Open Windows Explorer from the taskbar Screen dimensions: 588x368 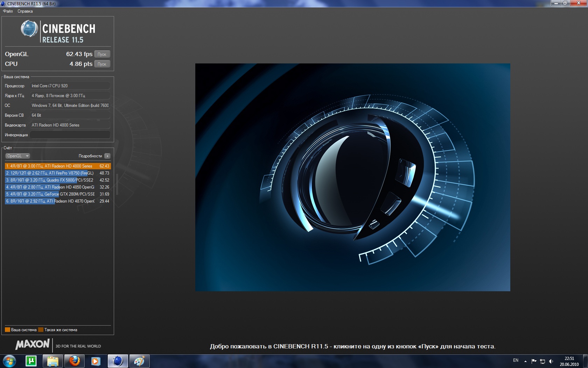53,361
